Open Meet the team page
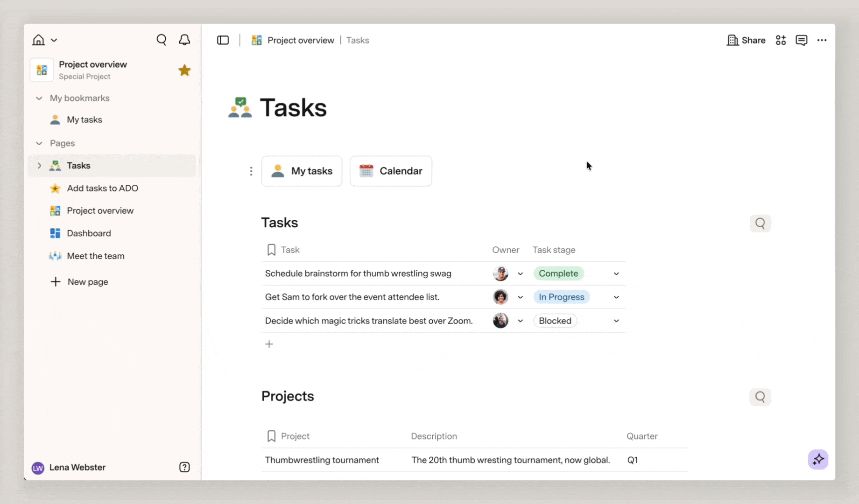The image size is (859, 504). (112, 256)
